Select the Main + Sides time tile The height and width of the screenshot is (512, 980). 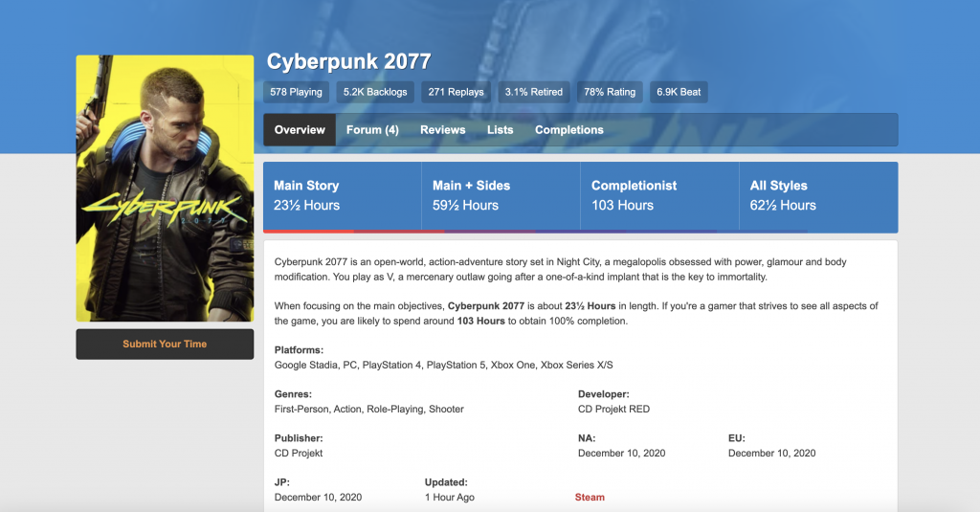point(501,195)
